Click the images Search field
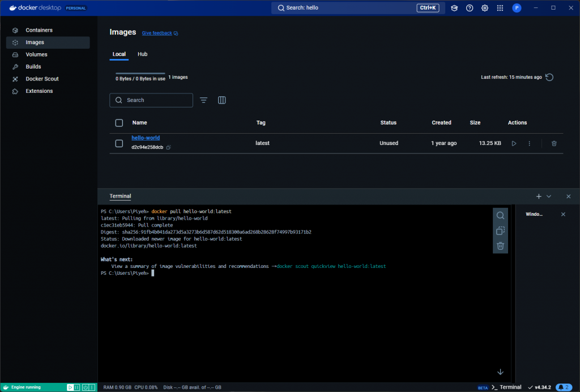This screenshot has height=392, width=580. pyautogui.click(x=151, y=100)
